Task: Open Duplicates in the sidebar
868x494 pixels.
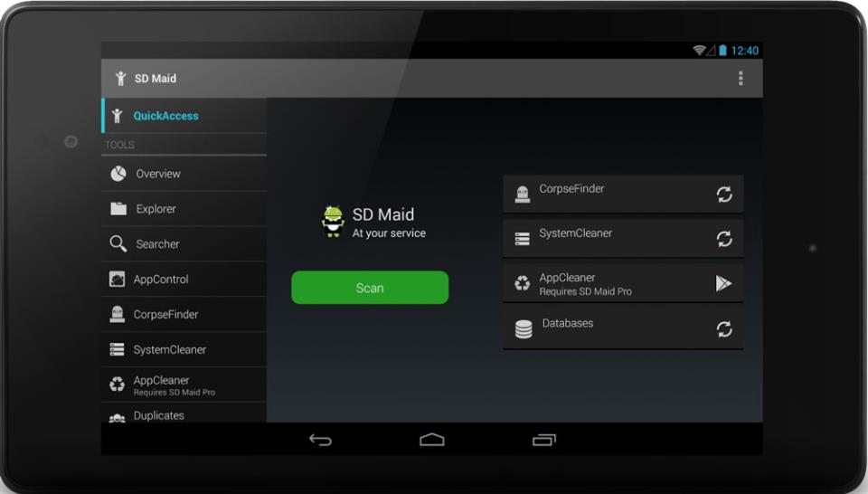Action: [184, 413]
